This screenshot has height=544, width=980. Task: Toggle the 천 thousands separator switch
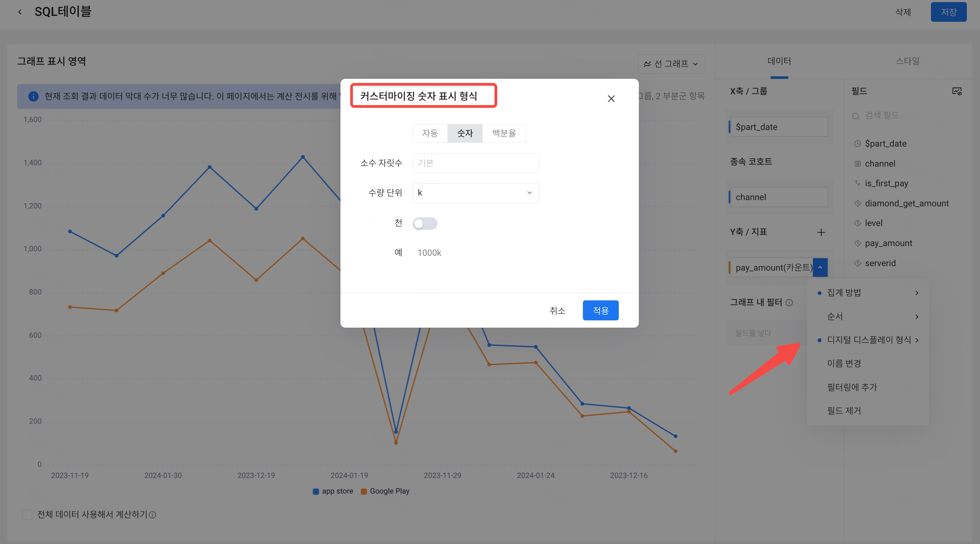[425, 224]
